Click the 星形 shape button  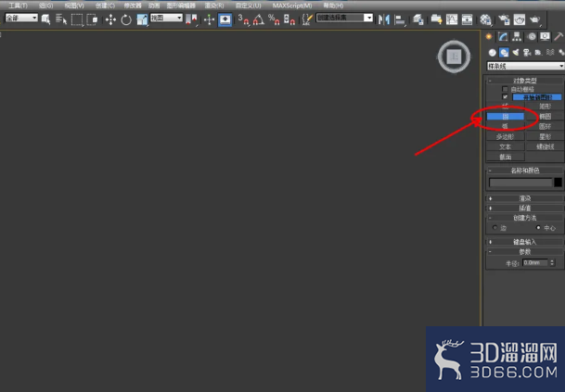coord(545,136)
